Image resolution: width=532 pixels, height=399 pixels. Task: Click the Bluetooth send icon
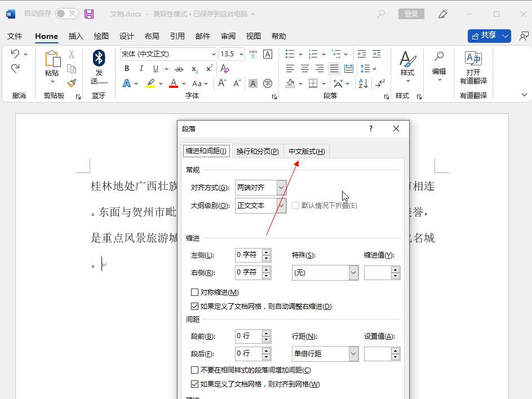[x=99, y=58]
